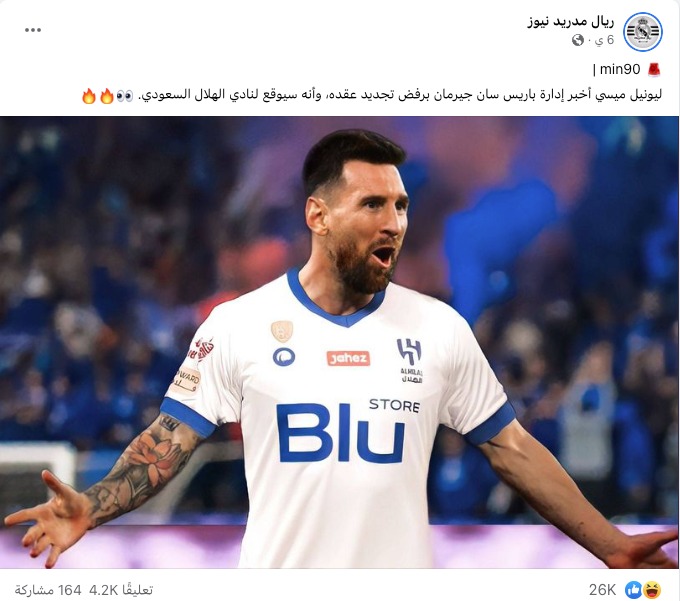
Task: Click the blue thumbs-up like reaction icon
Action: [x=633, y=590]
